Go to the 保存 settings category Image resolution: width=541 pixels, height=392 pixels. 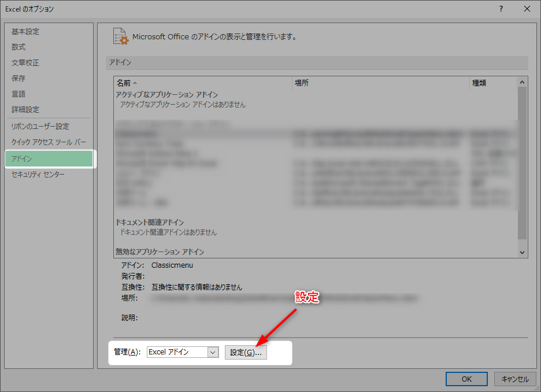pos(18,78)
